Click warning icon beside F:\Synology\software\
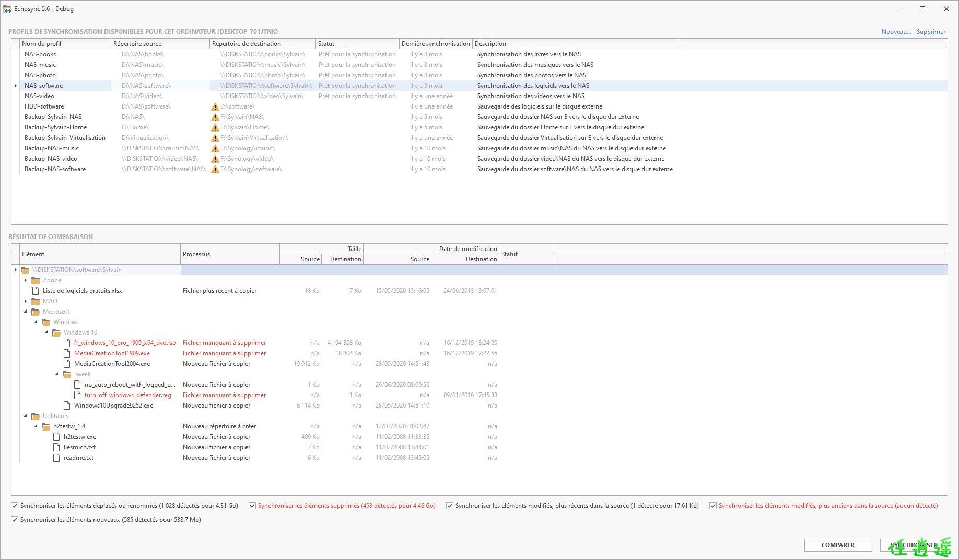Image resolution: width=959 pixels, height=560 pixels. coord(215,169)
